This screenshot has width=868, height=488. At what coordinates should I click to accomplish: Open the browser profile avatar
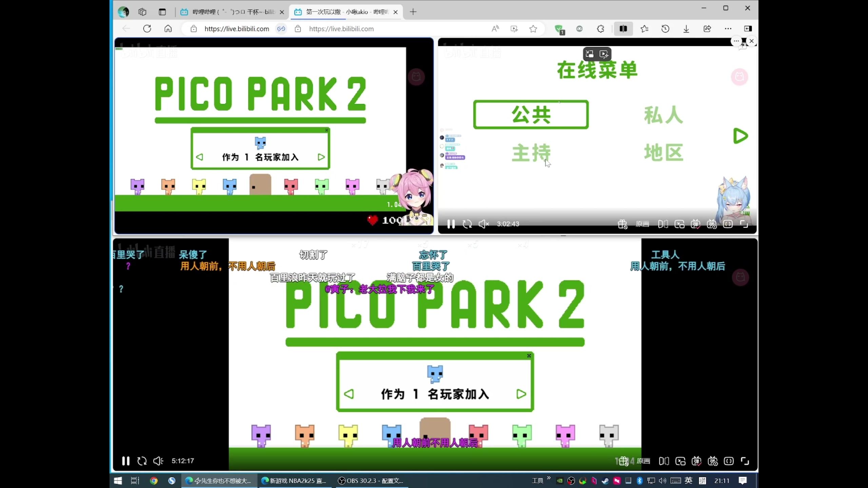123,12
